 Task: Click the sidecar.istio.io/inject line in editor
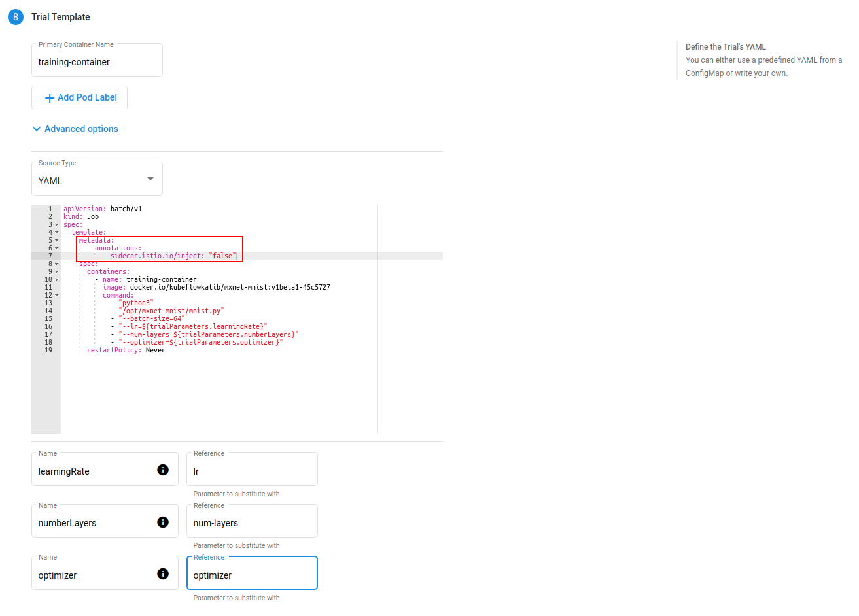pos(173,256)
